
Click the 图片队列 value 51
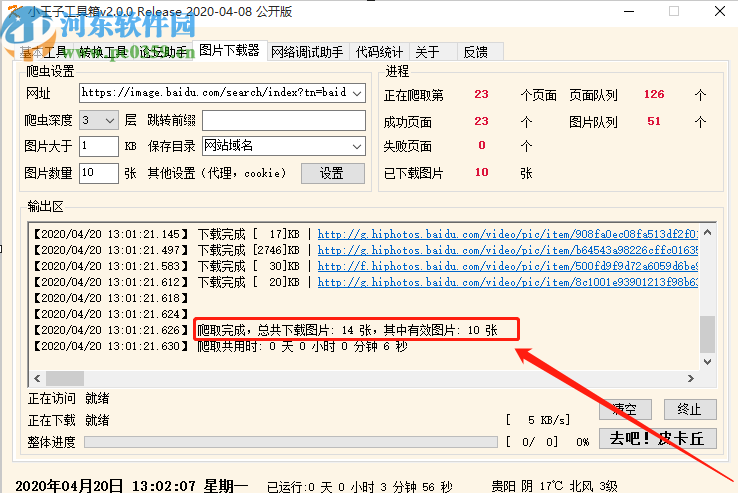(654, 121)
